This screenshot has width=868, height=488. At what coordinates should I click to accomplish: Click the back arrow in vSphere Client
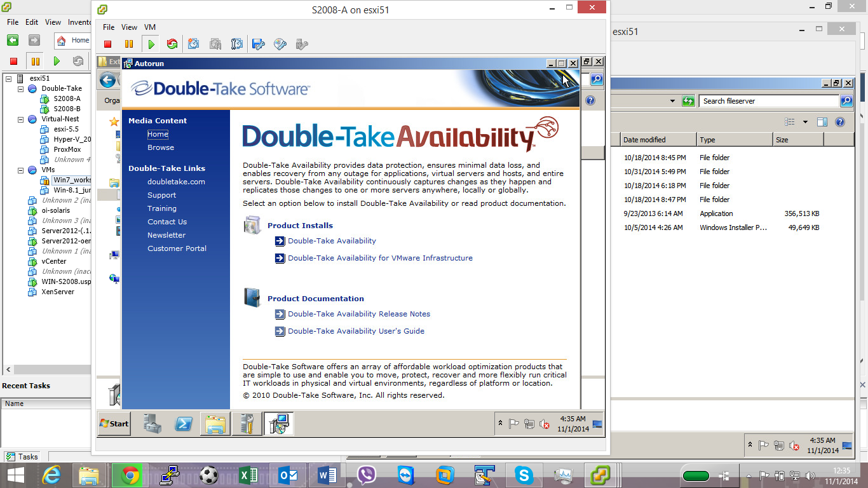pyautogui.click(x=13, y=40)
